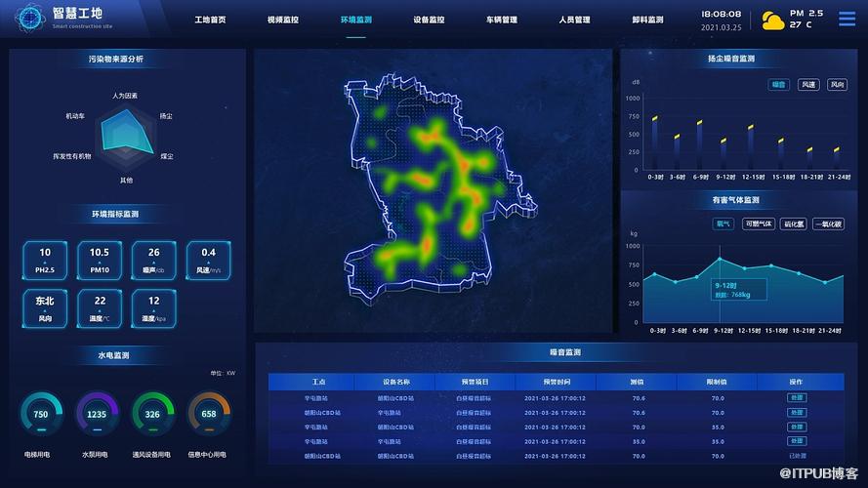This screenshot has height=488, width=868.
Task: Click the PM10 indicator card
Action: click(x=100, y=260)
